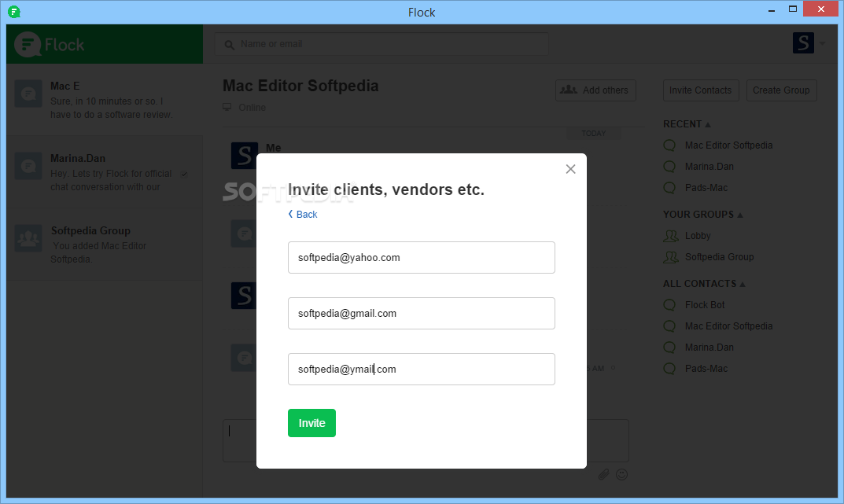Focus the Name or email search box
This screenshot has width=844, height=504.
click(381, 44)
